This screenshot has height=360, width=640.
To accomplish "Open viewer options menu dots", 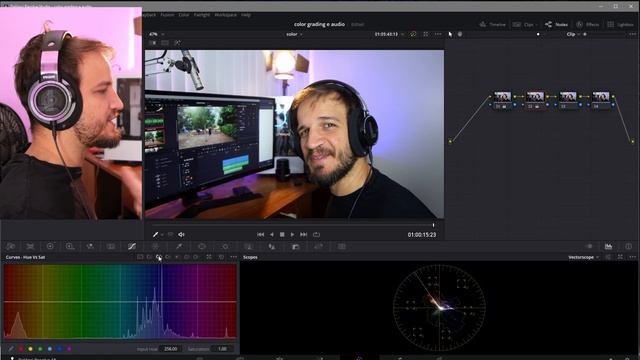I will [x=438, y=34].
